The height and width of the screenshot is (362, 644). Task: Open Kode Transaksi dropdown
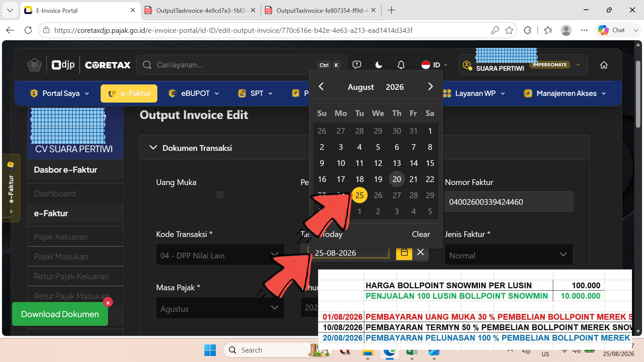pos(220,255)
